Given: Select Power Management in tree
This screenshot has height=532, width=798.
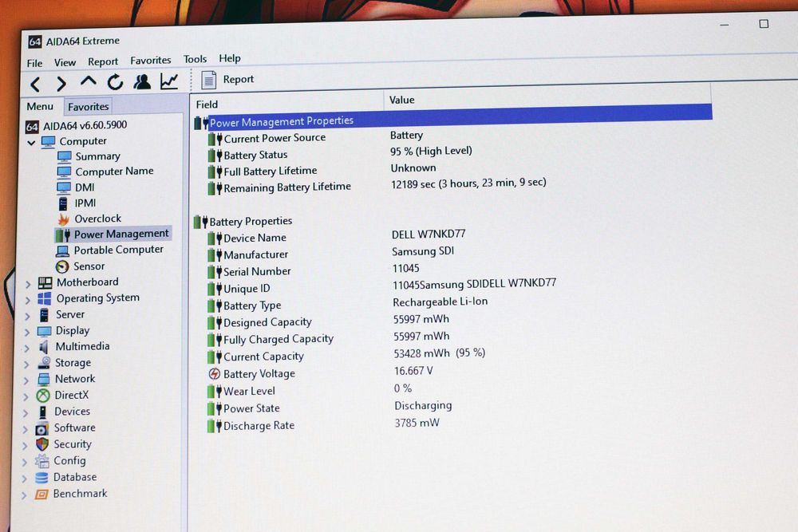Looking at the screenshot, I should pos(113,234).
